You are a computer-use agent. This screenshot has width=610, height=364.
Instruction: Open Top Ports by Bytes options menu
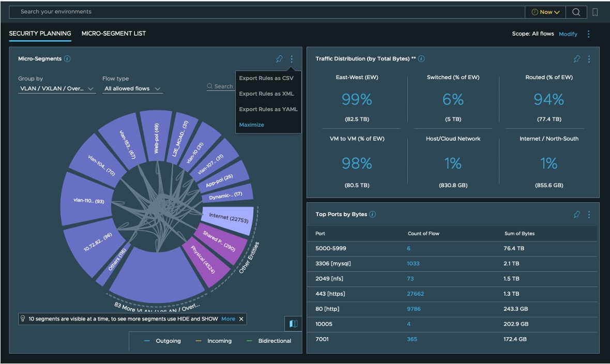[589, 215]
